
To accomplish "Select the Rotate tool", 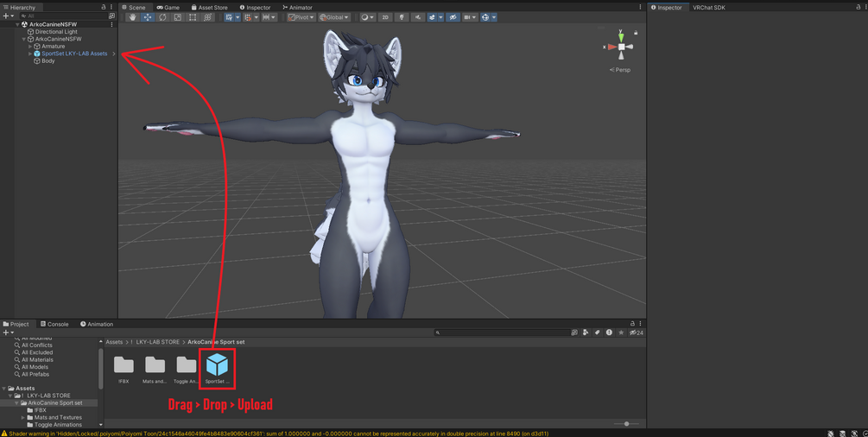I will point(162,17).
